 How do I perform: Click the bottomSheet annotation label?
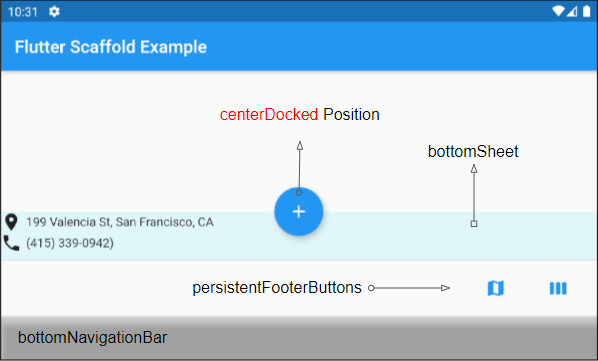[x=473, y=152]
